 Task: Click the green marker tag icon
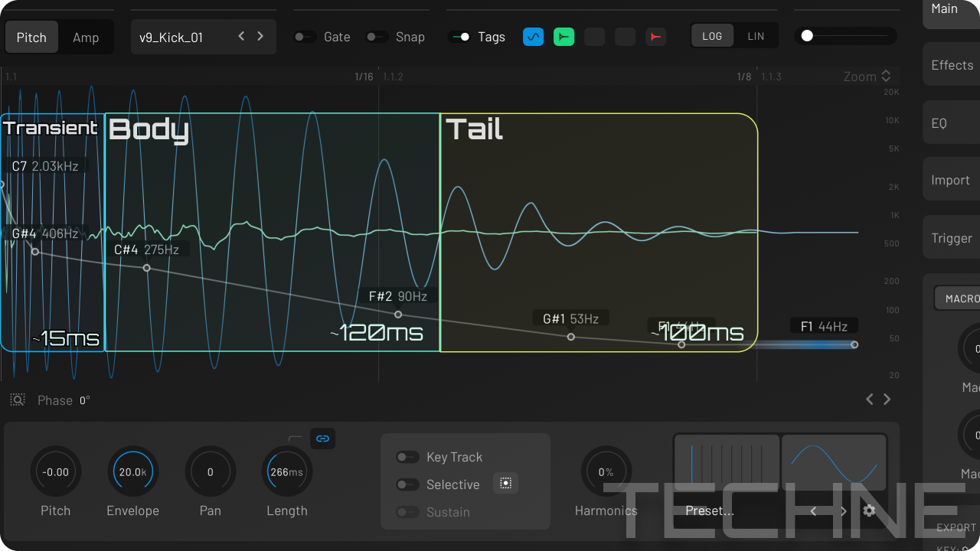coord(563,37)
